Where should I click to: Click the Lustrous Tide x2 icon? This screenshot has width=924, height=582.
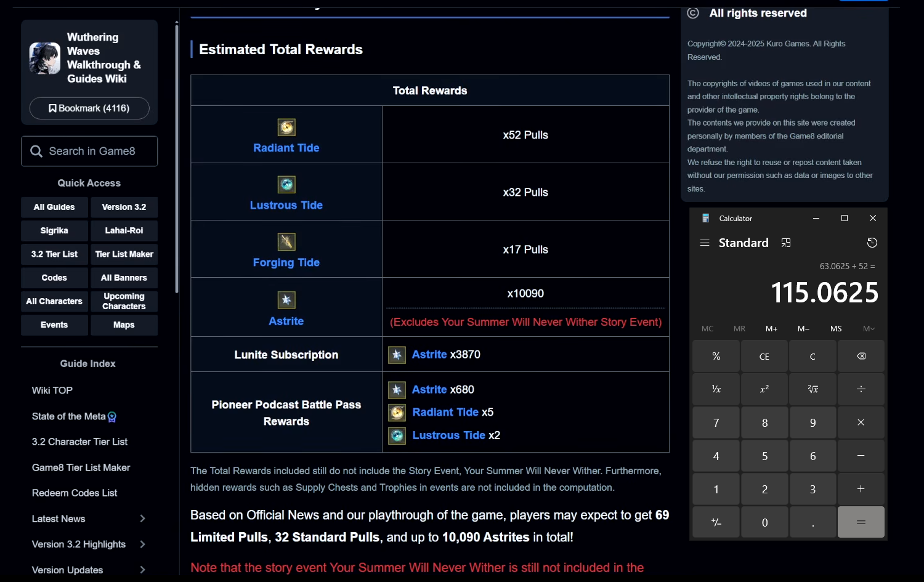tap(397, 436)
